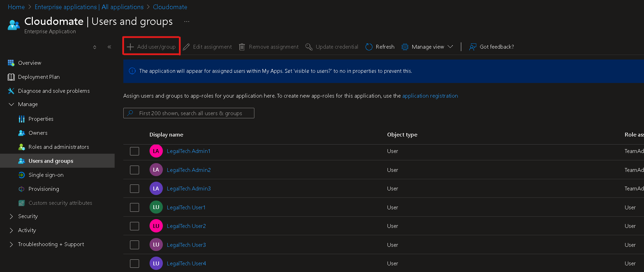The height and width of the screenshot is (272, 644).
Task: Click the Single sign-on icon
Action: click(22, 175)
